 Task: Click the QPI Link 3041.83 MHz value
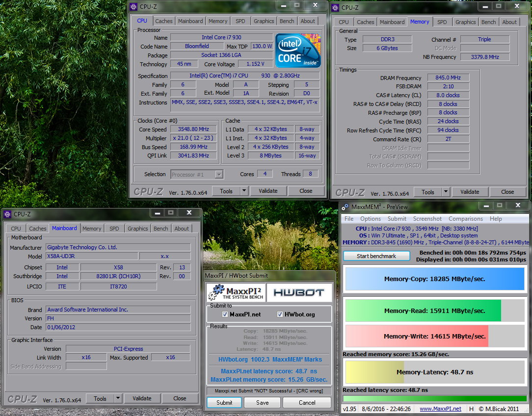coord(194,156)
